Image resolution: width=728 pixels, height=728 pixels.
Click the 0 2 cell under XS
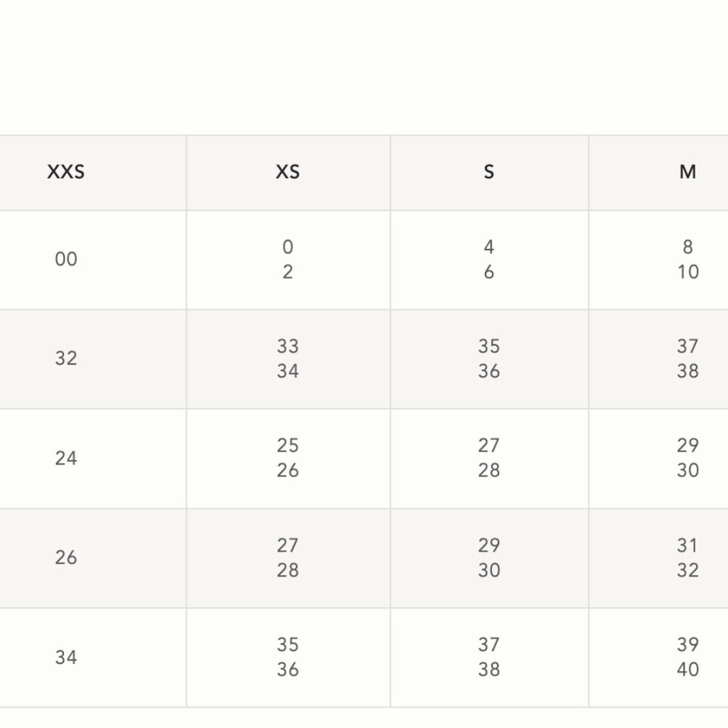pos(288,259)
